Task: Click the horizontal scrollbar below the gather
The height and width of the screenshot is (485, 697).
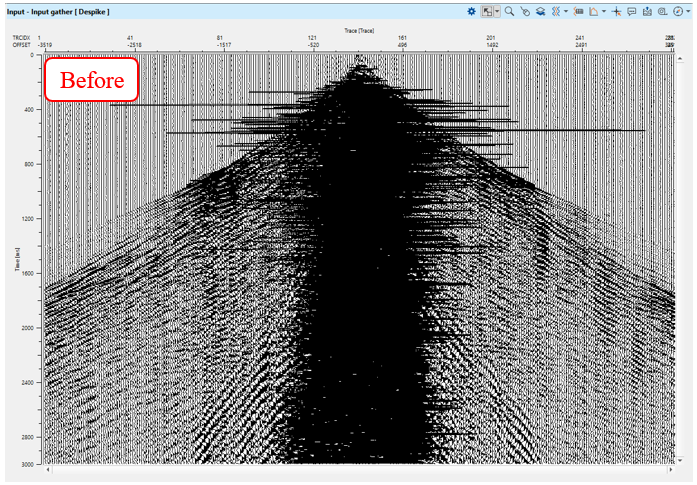Action: point(360,469)
